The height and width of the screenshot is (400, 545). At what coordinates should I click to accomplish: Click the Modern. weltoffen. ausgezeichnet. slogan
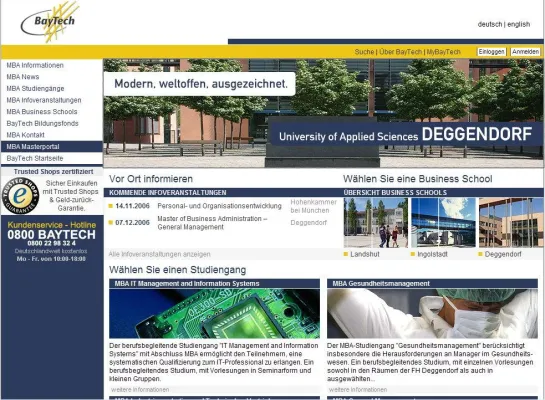[201, 84]
